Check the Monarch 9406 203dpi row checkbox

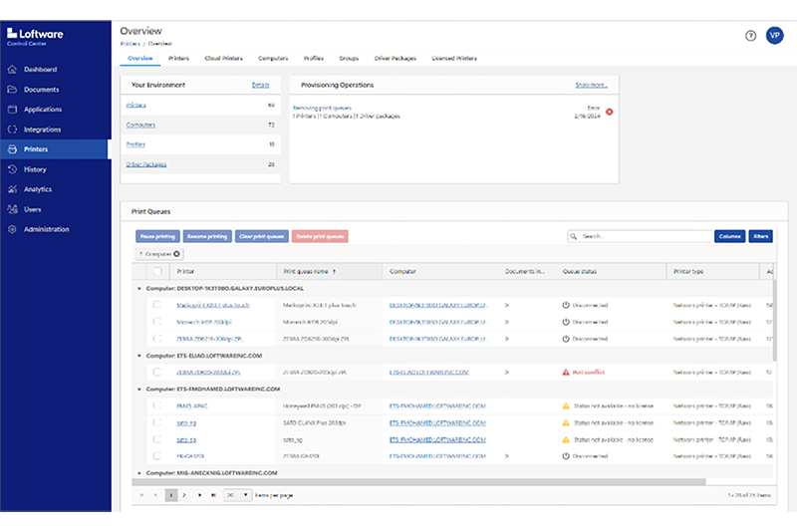(x=157, y=322)
